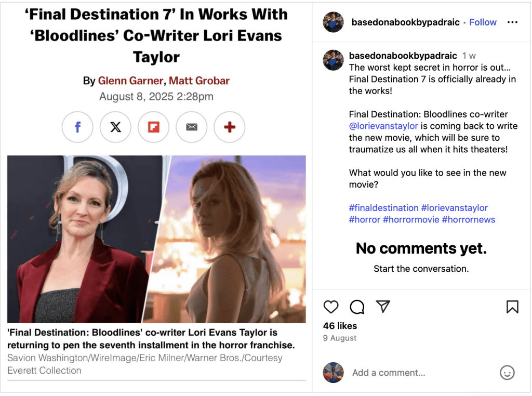Share article via Flipboard icon
Screen dimensions: 532x396
(x=153, y=127)
